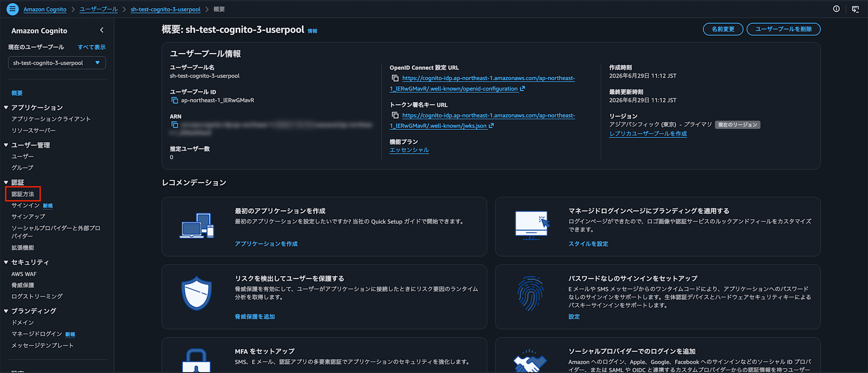Open 脅威保護 in the sidebar
The width and height of the screenshot is (868, 373).
[x=23, y=285]
